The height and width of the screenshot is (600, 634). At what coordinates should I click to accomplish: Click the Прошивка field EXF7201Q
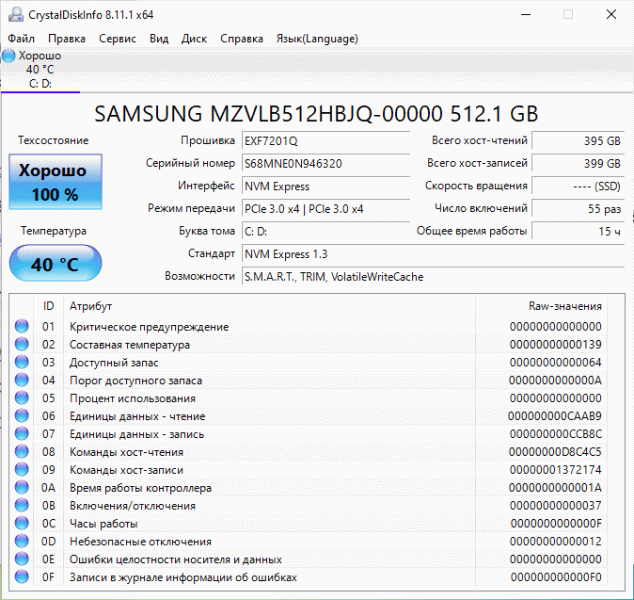326,141
